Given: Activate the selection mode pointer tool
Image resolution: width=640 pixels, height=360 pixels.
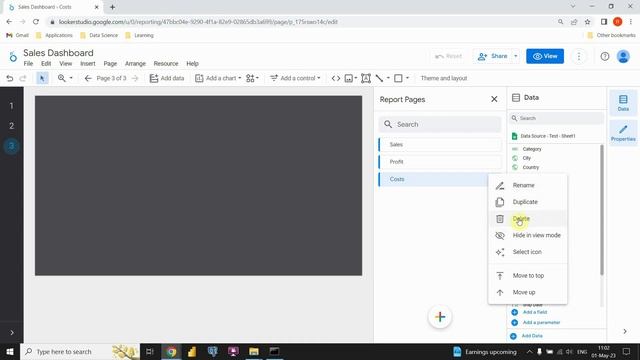Looking at the screenshot, I should point(42,78).
